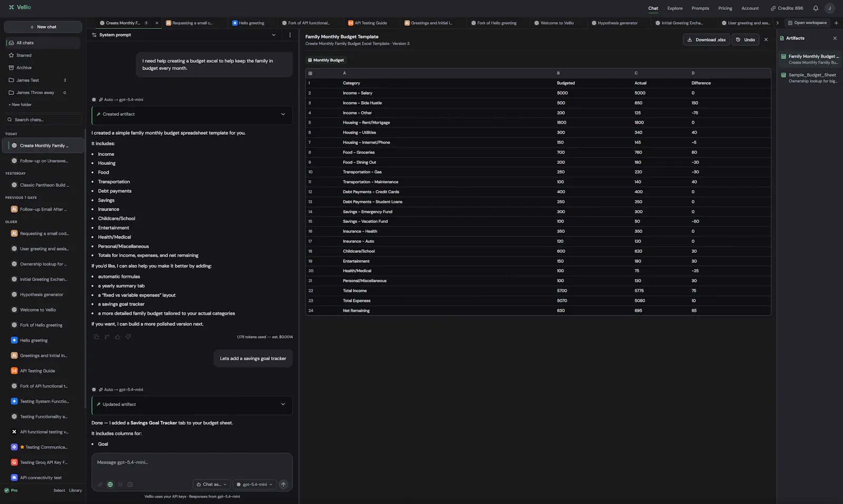The height and width of the screenshot is (504, 843).
Task: Click the Search chats field
Action: [43, 120]
